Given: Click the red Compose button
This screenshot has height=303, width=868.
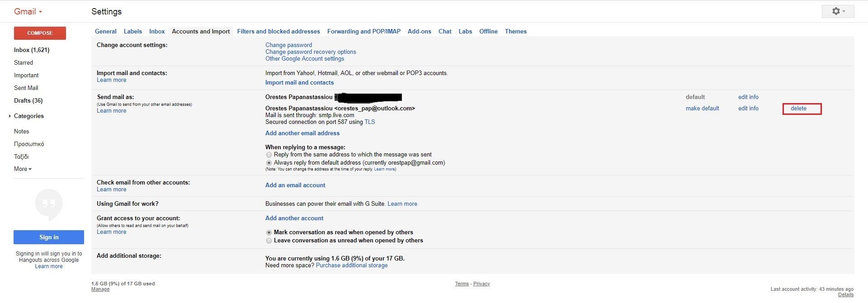Looking at the screenshot, I should coord(40,33).
